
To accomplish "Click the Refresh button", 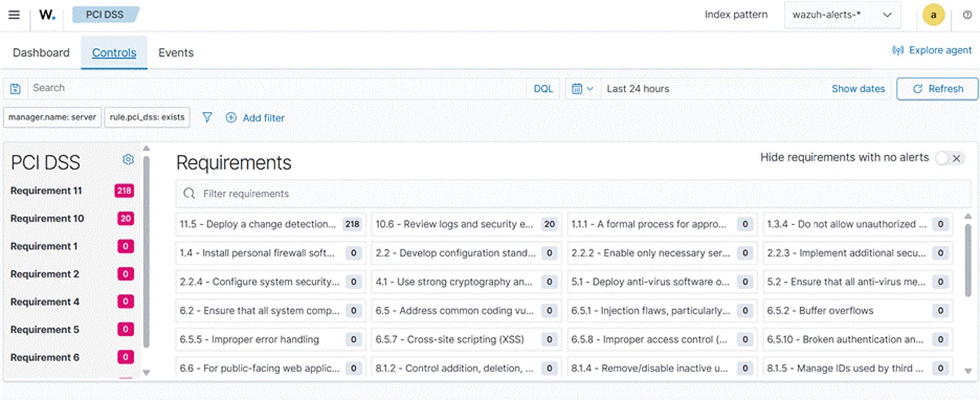I will pos(937,89).
